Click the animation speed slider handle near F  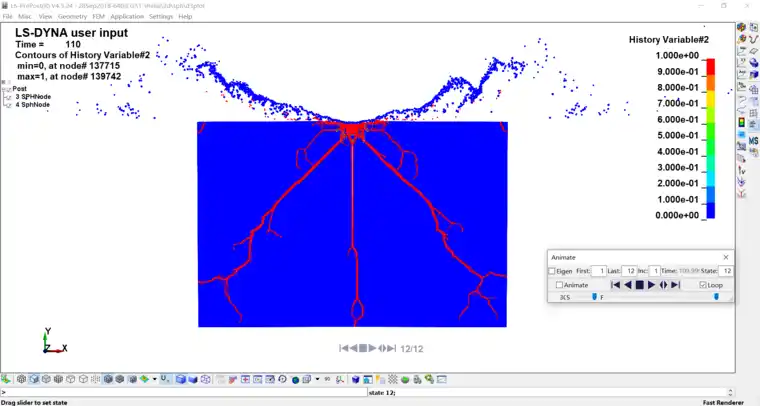pyautogui.click(x=595, y=297)
